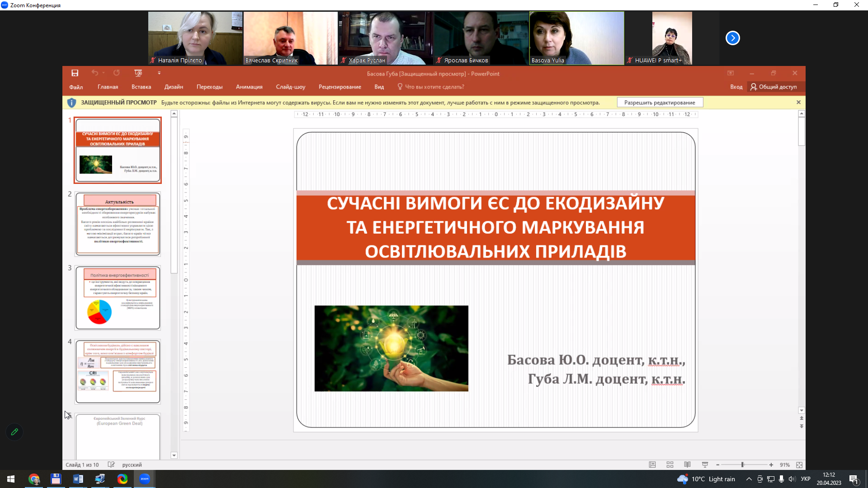The height and width of the screenshot is (488, 868).
Task: Click the Вход sign-in link
Action: 736,87
